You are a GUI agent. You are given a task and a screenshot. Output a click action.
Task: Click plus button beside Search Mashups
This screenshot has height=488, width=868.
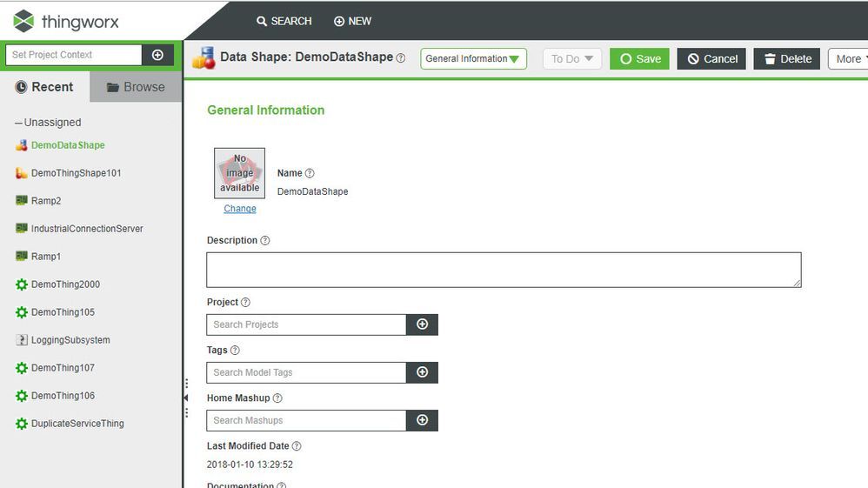tap(423, 420)
